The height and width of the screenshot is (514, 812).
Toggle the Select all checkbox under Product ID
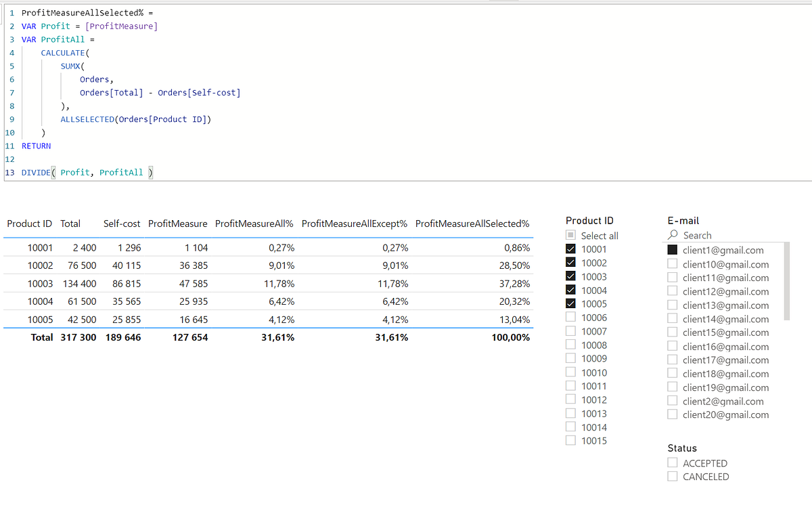tap(570, 235)
